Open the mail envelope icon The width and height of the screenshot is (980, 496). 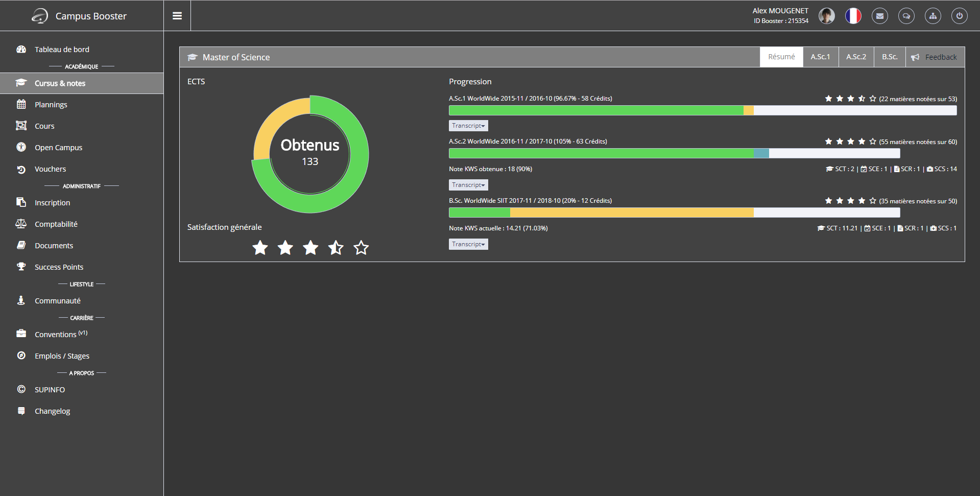[880, 16]
